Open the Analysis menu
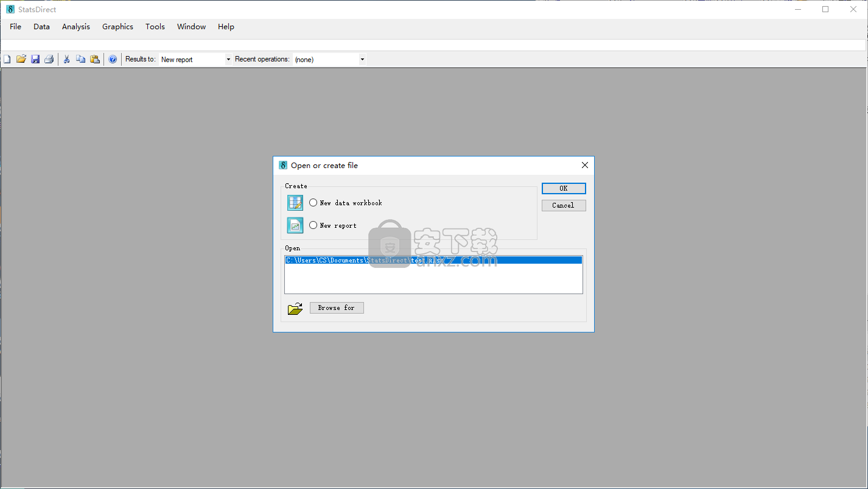 point(76,27)
